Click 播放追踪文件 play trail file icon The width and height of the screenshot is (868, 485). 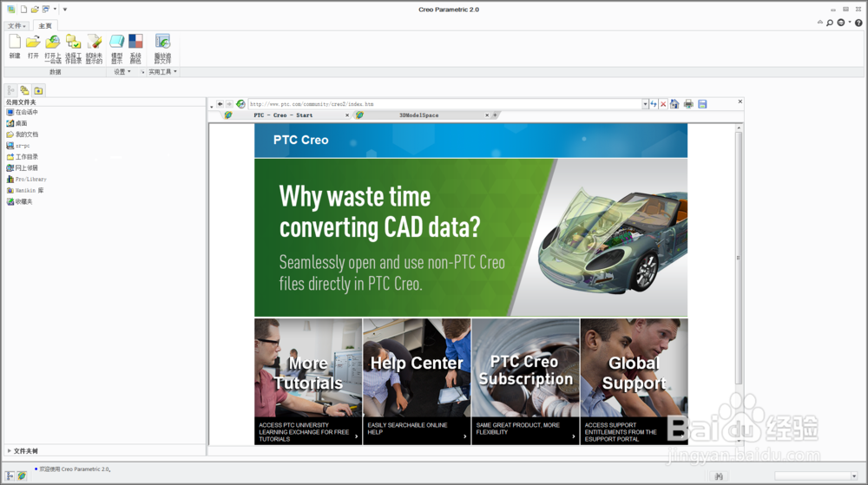point(163,49)
